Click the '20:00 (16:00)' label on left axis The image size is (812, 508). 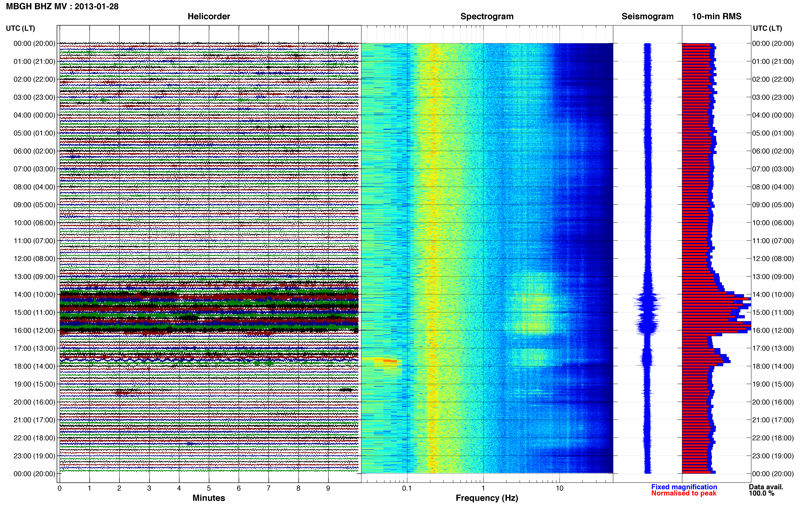[x=34, y=402]
